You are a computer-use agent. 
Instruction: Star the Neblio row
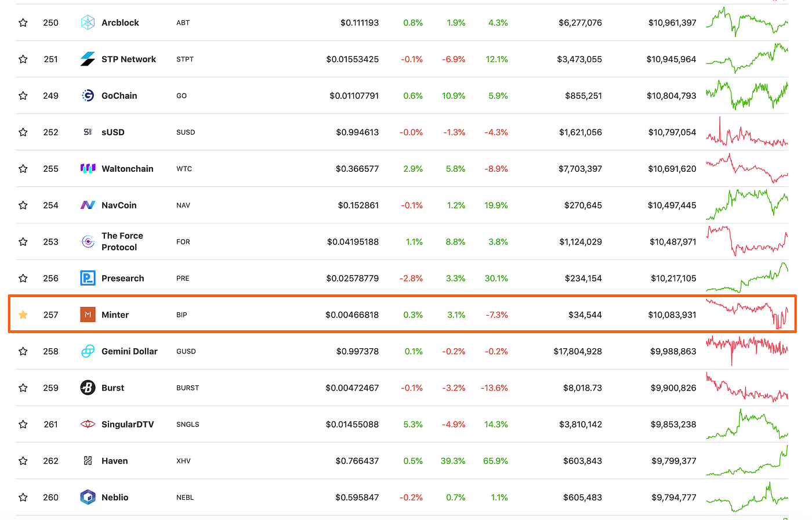[23, 498]
